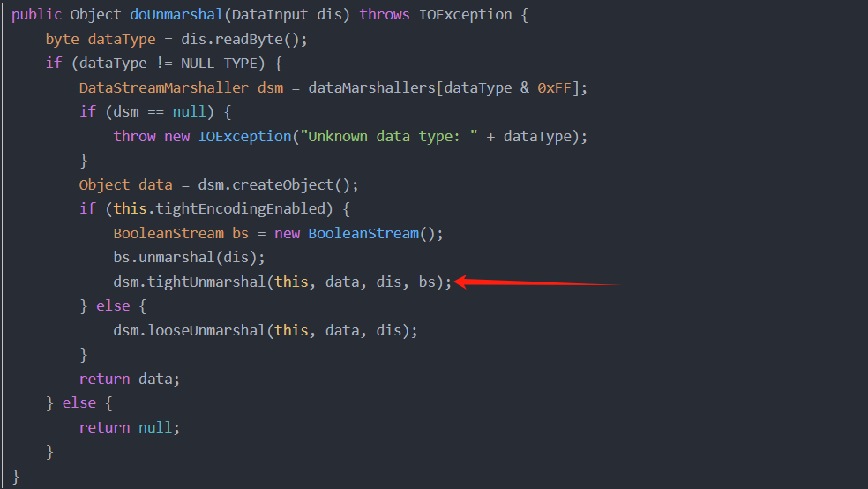The width and height of the screenshot is (868, 489).
Task: Click the "Unknown data type: " string
Action: (x=389, y=136)
